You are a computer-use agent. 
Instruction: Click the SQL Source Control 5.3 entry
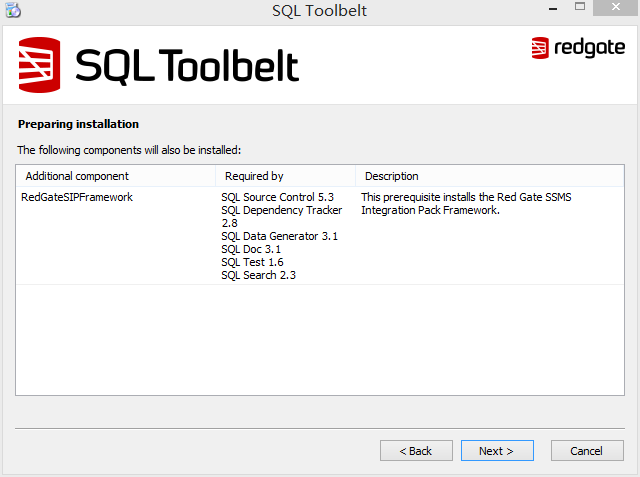pyautogui.click(x=278, y=197)
